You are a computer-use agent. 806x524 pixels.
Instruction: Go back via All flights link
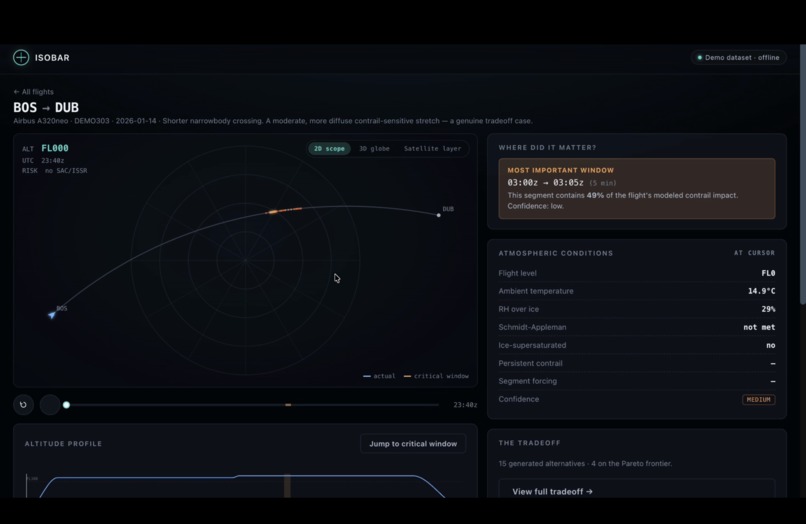33,92
